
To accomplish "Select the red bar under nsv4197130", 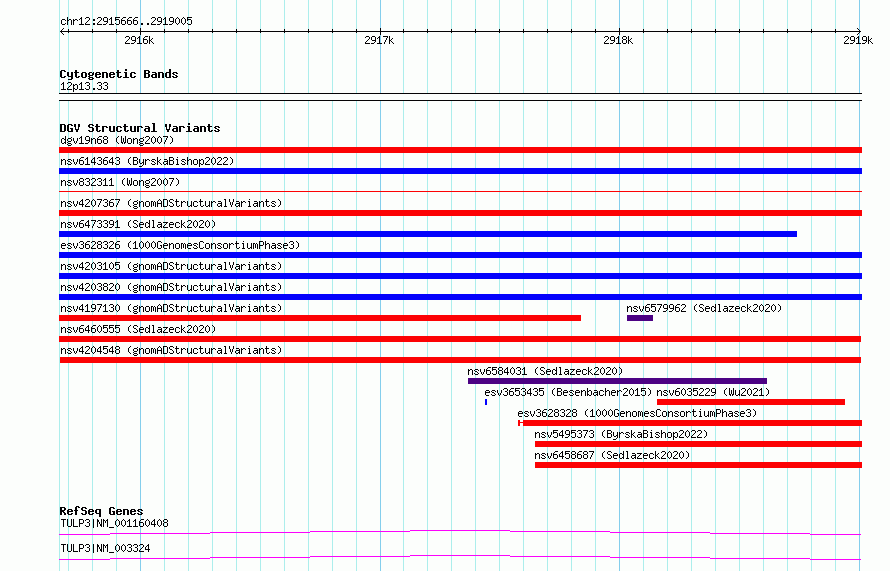I will tap(320, 318).
